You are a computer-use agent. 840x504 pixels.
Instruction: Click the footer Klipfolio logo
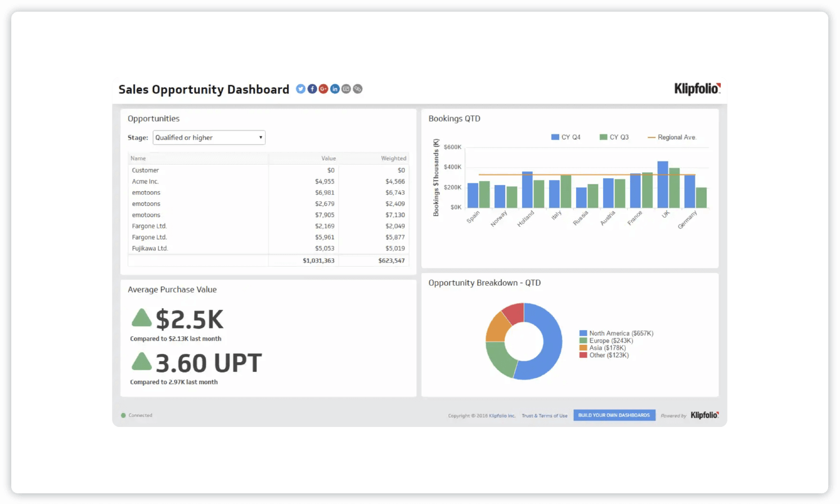[704, 415]
